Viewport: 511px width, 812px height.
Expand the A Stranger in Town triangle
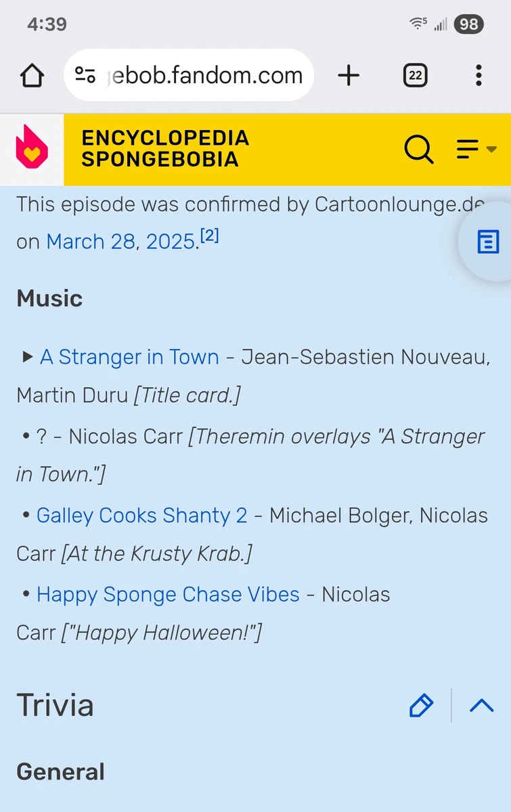[28, 357]
